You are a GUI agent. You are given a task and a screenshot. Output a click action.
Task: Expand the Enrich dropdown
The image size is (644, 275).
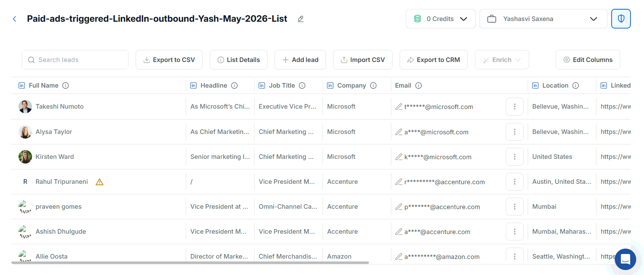coord(502,60)
